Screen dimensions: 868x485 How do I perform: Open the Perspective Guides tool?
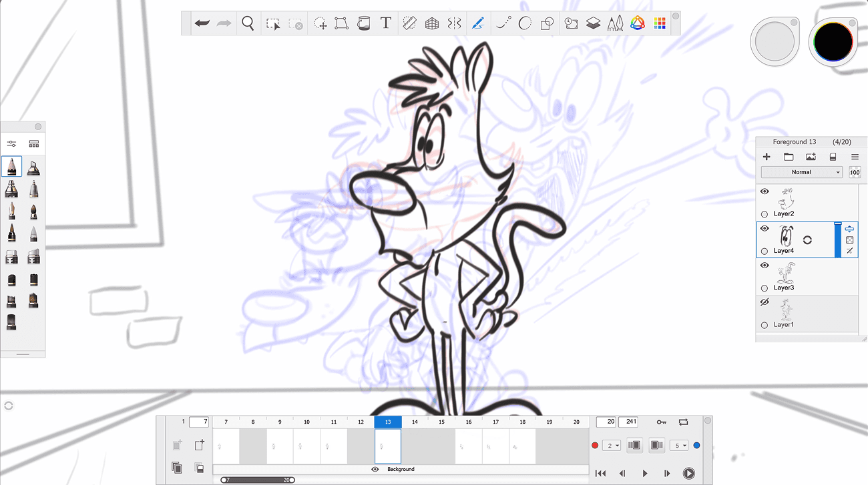point(432,23)
